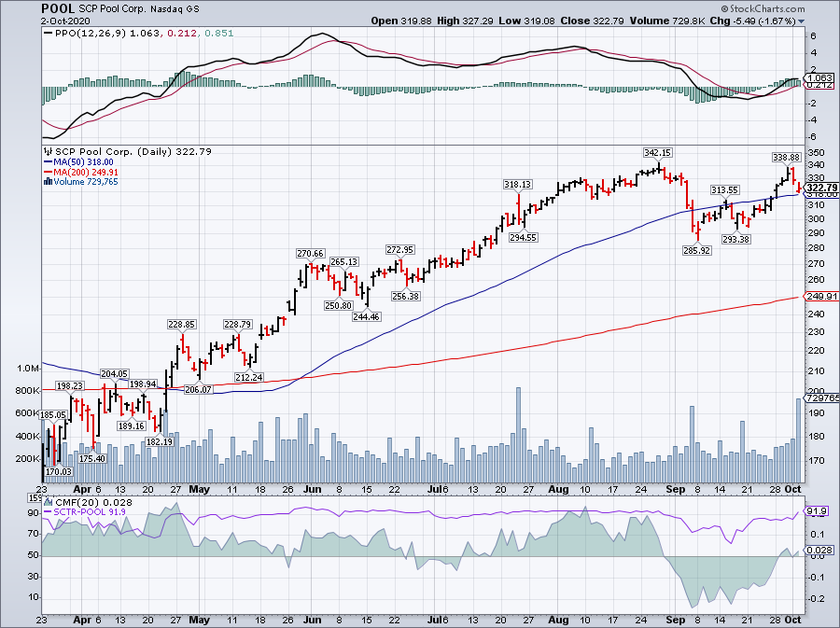Click the red MA(200) legend line marker
This screenshot has width=840, height=628.
[49, 173]
